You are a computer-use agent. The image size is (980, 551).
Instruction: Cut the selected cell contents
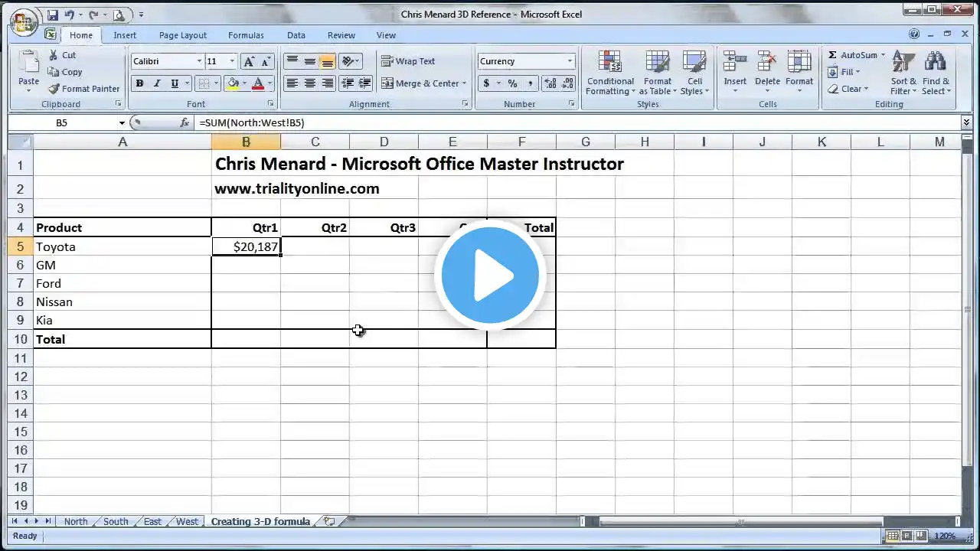(x=62, y=55)
